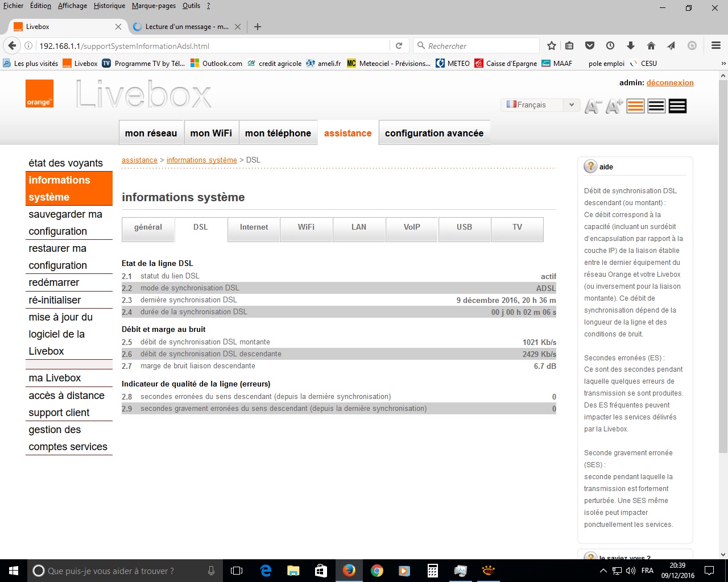
Task: Click the aide question mark icon
Action: click(590, 167)
